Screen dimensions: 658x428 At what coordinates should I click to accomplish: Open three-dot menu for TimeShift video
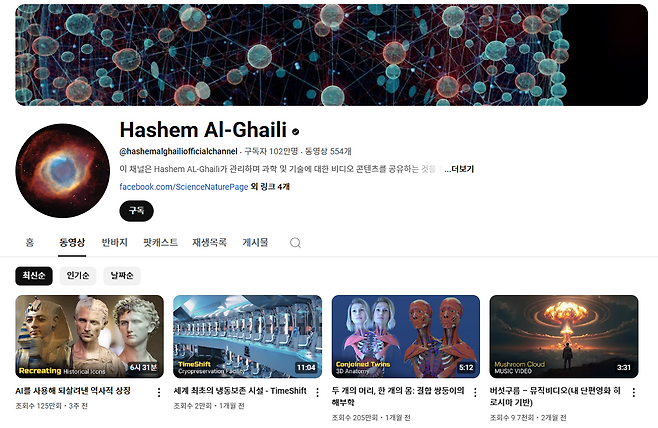(317, 392)
